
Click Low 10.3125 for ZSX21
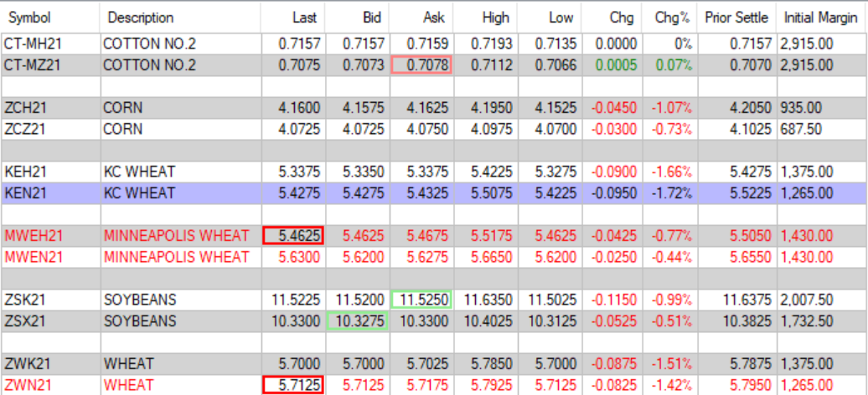point(550,321)
